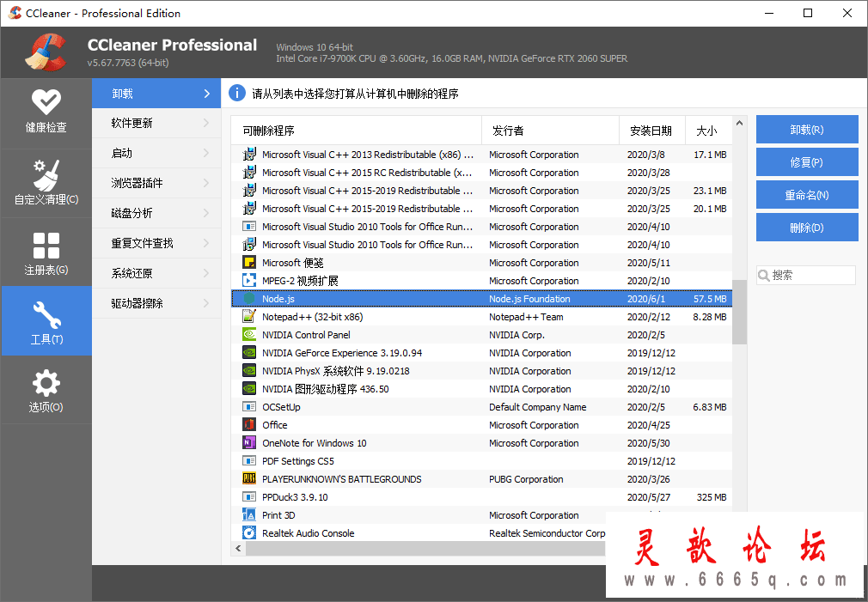Select Notepad++ Team publisher cell
This screenshot has height=602, width=868.
coord(526,317)
